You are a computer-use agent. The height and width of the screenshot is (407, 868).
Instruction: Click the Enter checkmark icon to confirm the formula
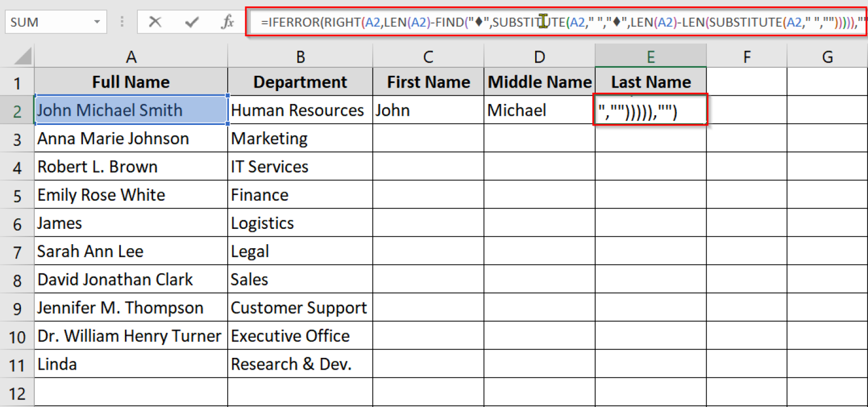click(192, 21)
